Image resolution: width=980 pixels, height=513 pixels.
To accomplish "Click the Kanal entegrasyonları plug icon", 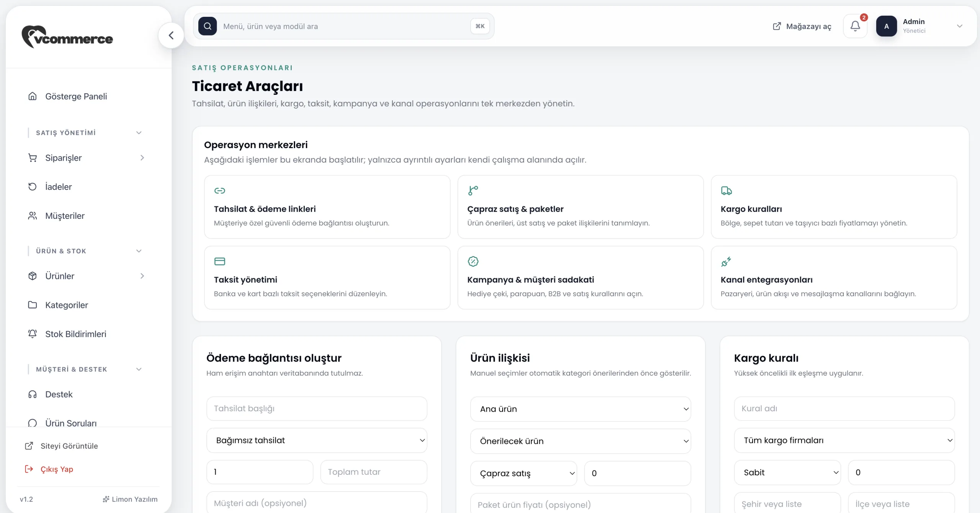I will [x=726, y=262].
